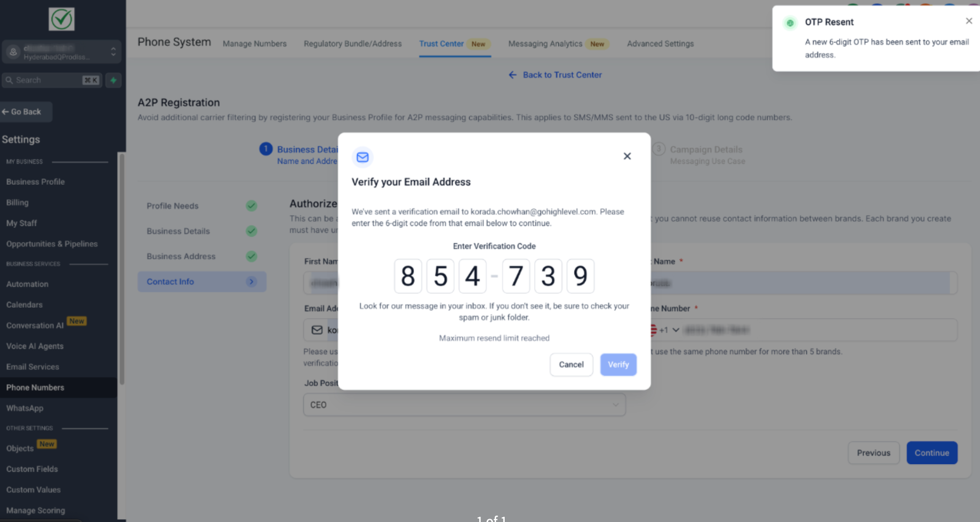Click the green lightning bolt quick-action icon
The width and height of the screenshot is (980, 522).
(x=113, y=80)
